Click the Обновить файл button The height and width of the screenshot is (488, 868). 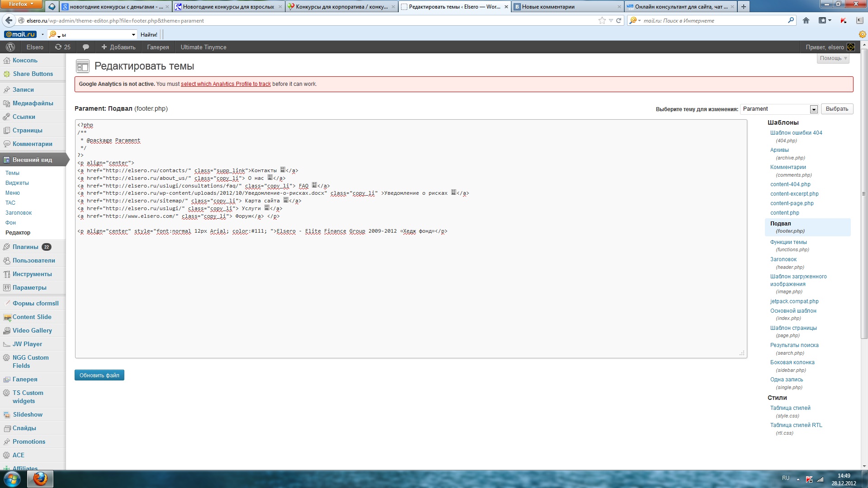coord(99,375)
